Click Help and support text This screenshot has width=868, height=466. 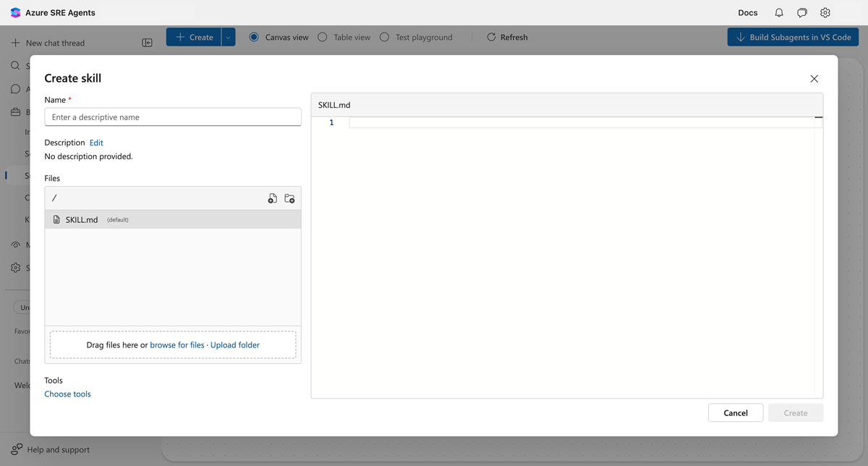[x=59, y=449]
